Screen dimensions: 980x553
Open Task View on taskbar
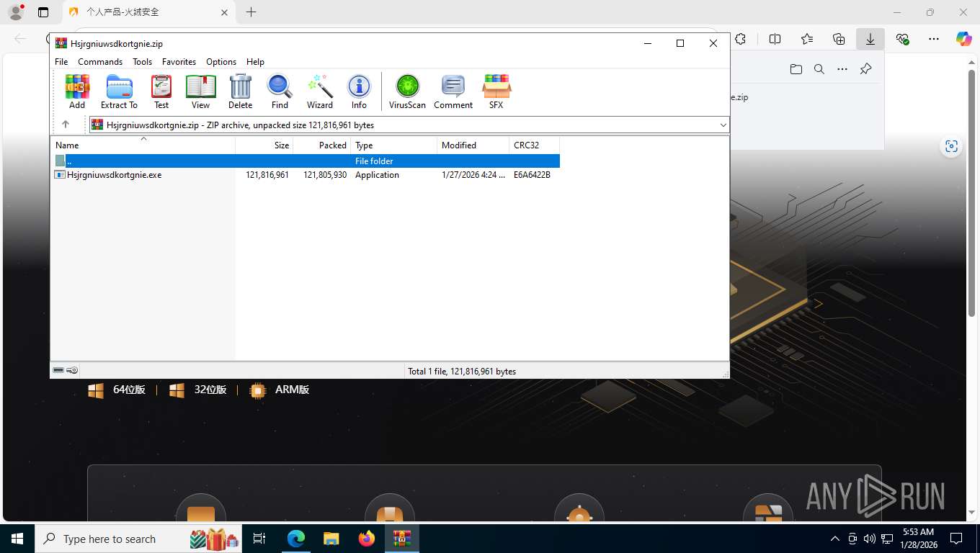[259, 539]
